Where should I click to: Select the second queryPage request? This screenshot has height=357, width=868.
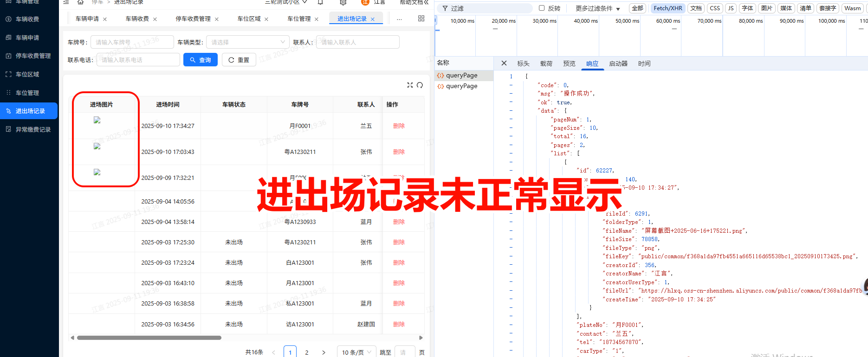(461, 86)
